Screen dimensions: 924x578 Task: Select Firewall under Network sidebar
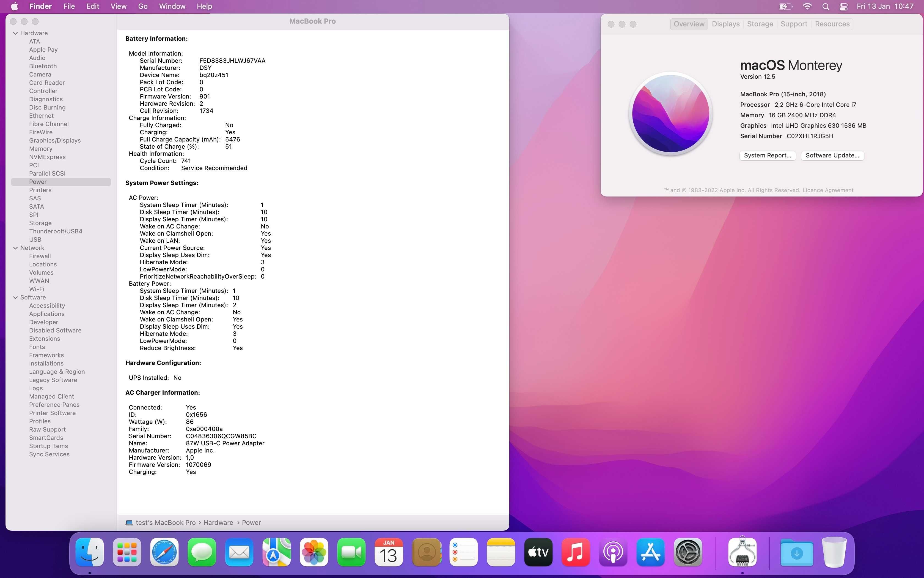[x=40, y=256]
